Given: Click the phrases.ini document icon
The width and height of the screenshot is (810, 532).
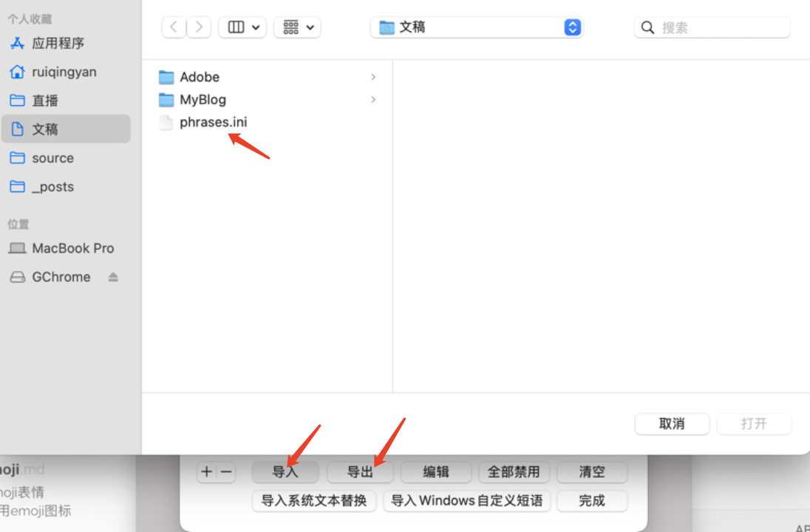Looking at the screenshot, I should [166, 123].
